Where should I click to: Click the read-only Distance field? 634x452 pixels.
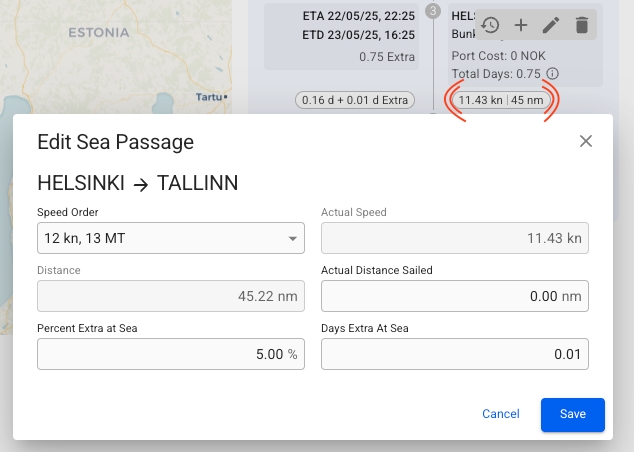pyautogui.click(x=170, y=296)
